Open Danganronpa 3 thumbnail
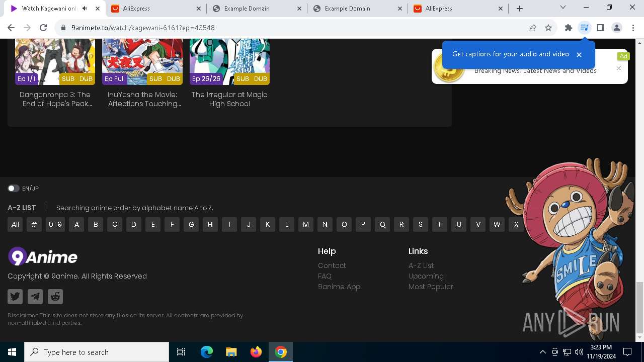The image size is (644, 362). (x=55, y=61)
